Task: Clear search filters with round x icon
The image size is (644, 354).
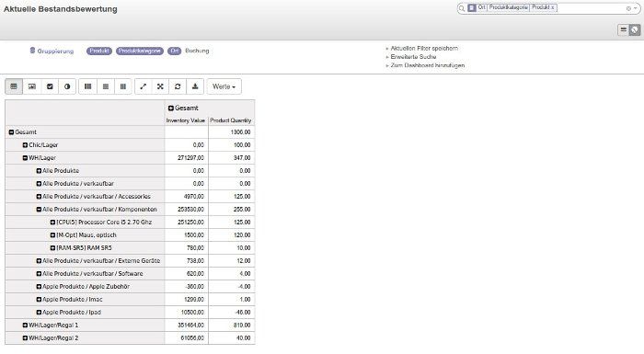Action: pos(628,8)
